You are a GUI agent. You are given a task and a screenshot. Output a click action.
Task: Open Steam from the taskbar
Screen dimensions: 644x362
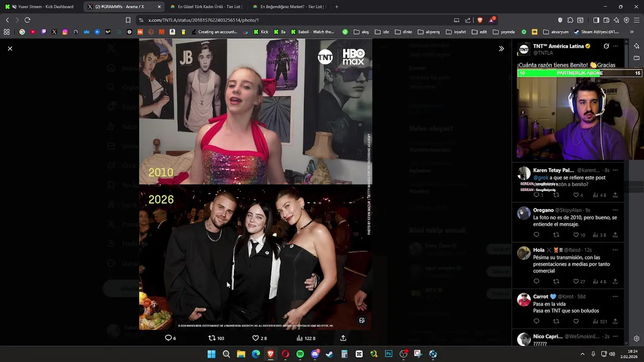coord(330,354)
